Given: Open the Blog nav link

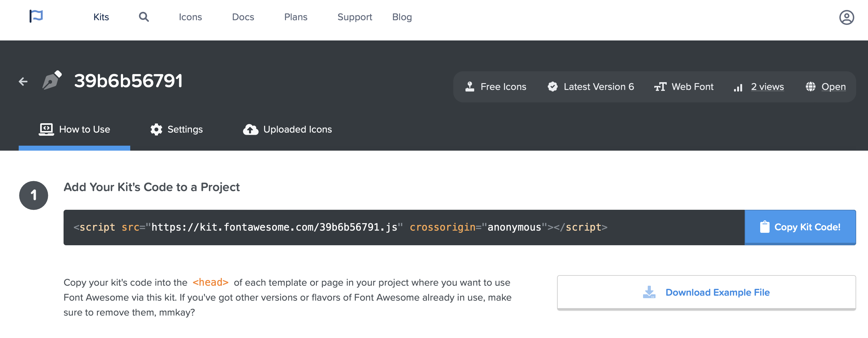Looking at the screenshot, I should (402, 17).
